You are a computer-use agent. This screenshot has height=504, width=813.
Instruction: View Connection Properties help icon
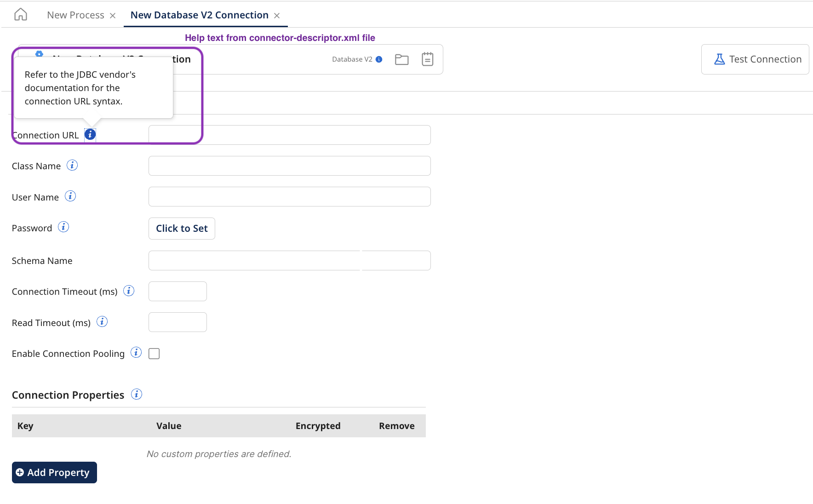point(136,394)
